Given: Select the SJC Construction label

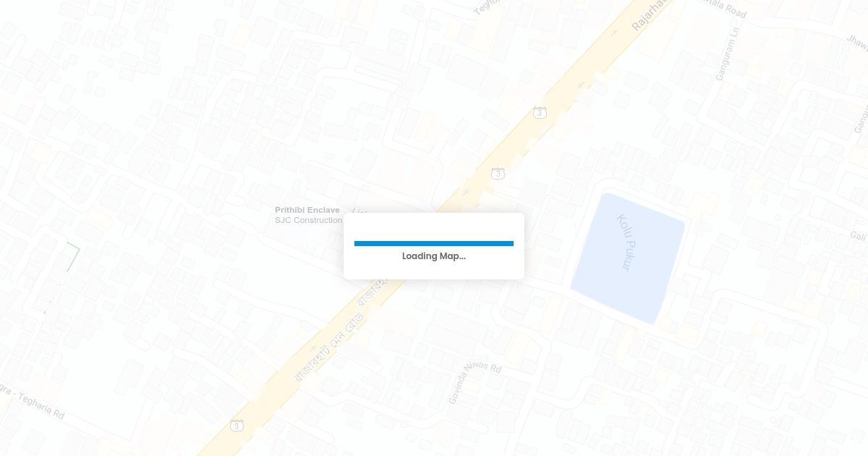Looking at the screenshot, I should [308, 220].
